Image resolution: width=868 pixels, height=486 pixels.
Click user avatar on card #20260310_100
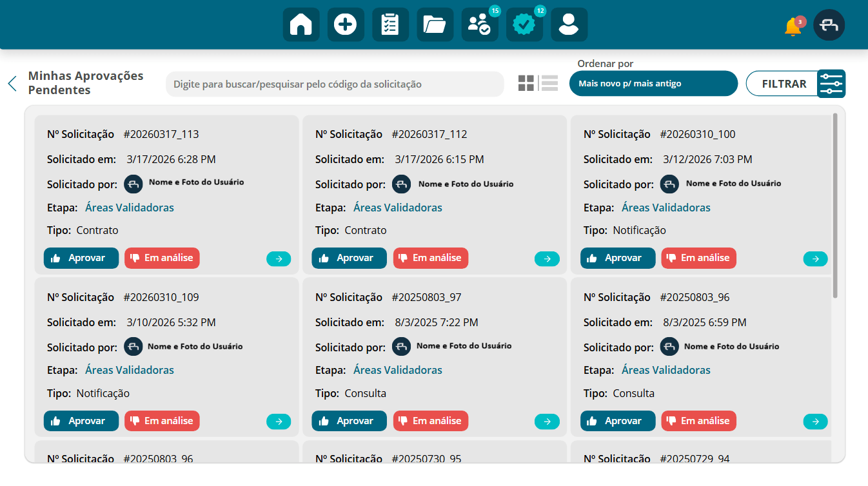tap(670, 184)
